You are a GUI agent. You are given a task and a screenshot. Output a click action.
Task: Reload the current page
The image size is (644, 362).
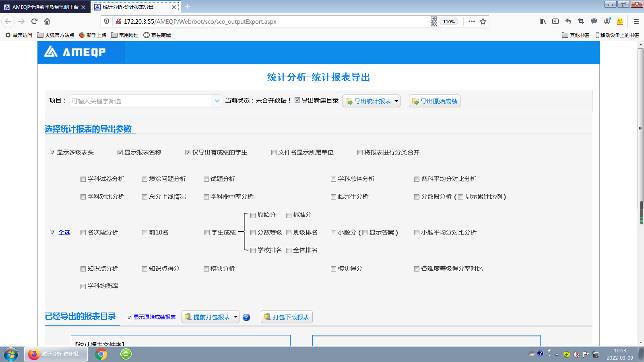tap(34, 21)
